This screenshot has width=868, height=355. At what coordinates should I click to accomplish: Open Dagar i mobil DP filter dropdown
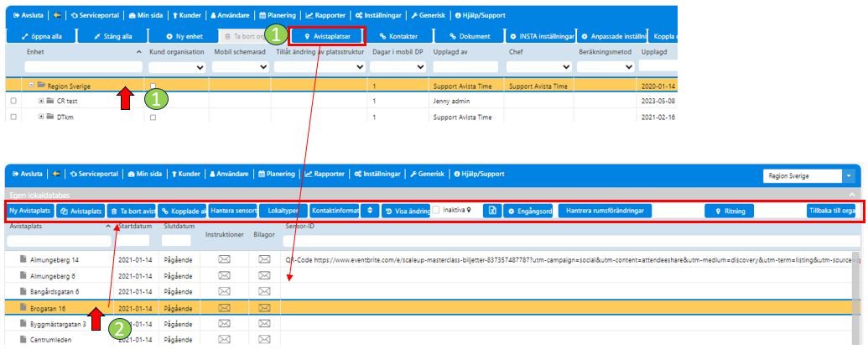tap(398, 67)
